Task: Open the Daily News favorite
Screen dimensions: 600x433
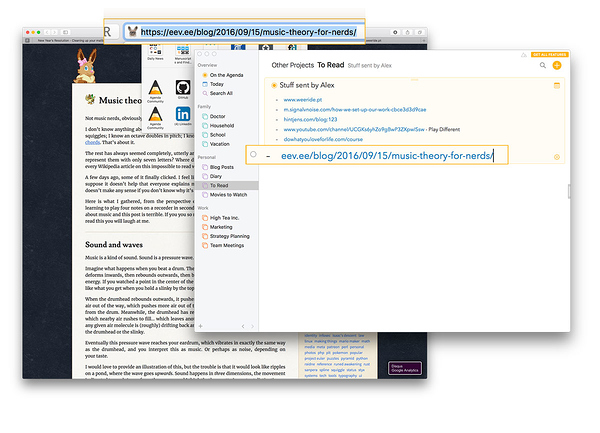Action: click(155, 52)
